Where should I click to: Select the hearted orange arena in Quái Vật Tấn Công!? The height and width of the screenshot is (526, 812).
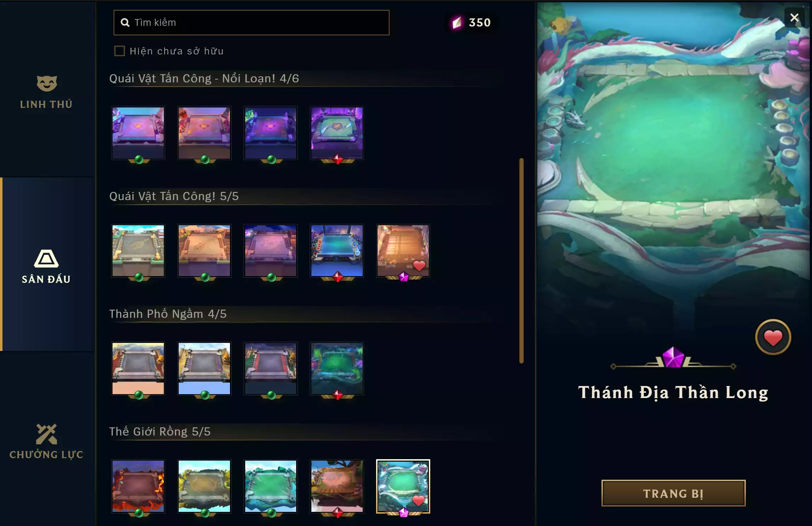click(x=403, y=251)
